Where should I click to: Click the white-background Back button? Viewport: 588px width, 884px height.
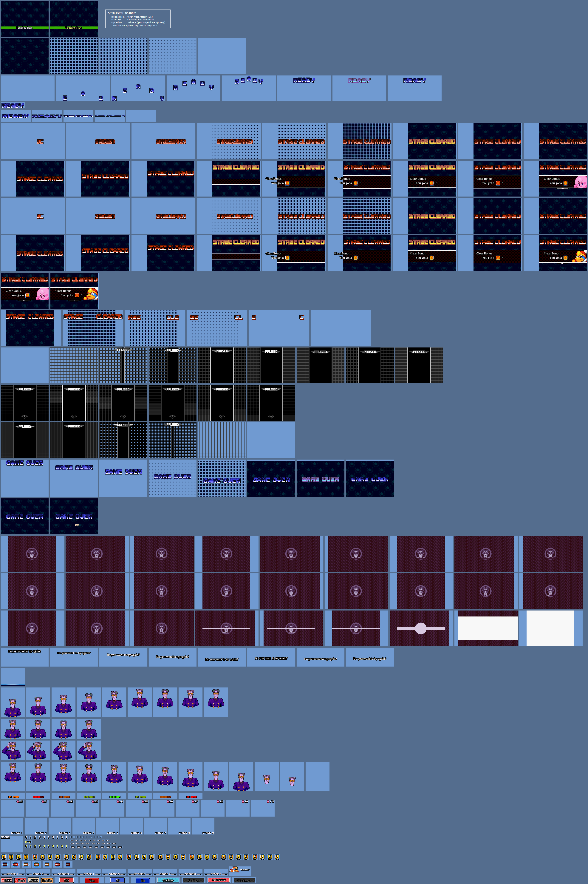coord(7,880)
